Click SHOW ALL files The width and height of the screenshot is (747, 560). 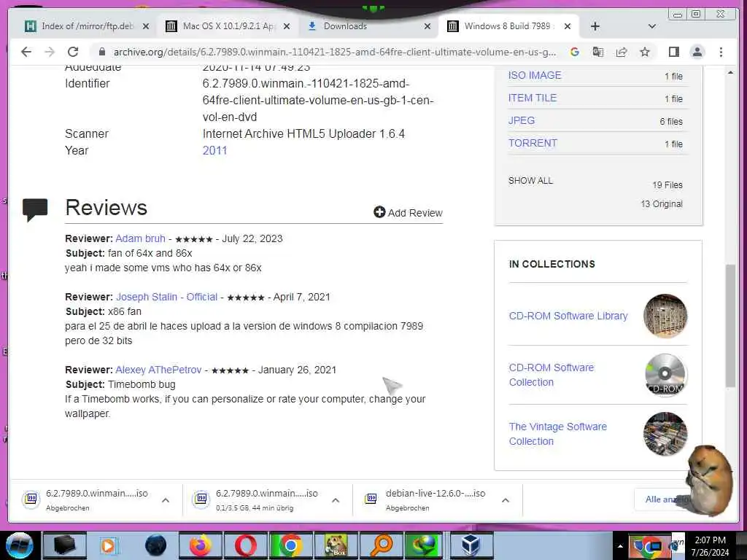(530, 181)
